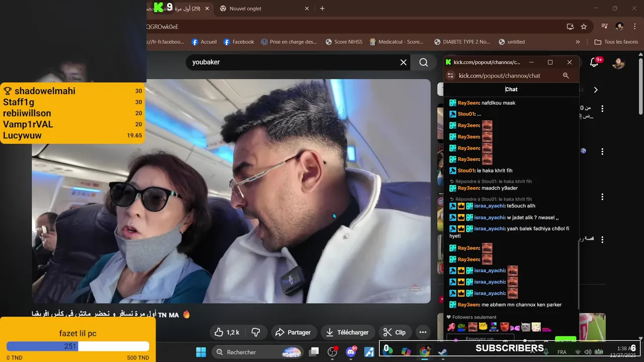Screen dimensions: 644x362
Task: Clear the YouTube search field text
Action: (404, 62)
